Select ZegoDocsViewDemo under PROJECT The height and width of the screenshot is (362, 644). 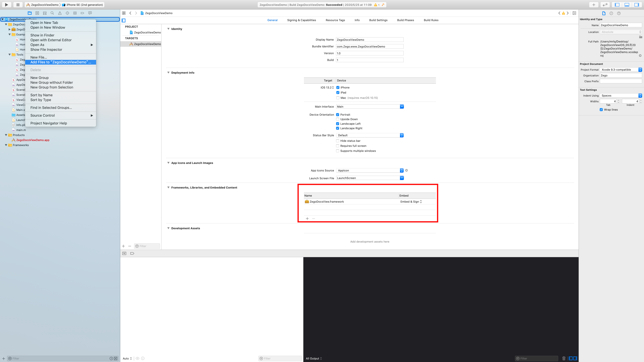coord(145,32)
